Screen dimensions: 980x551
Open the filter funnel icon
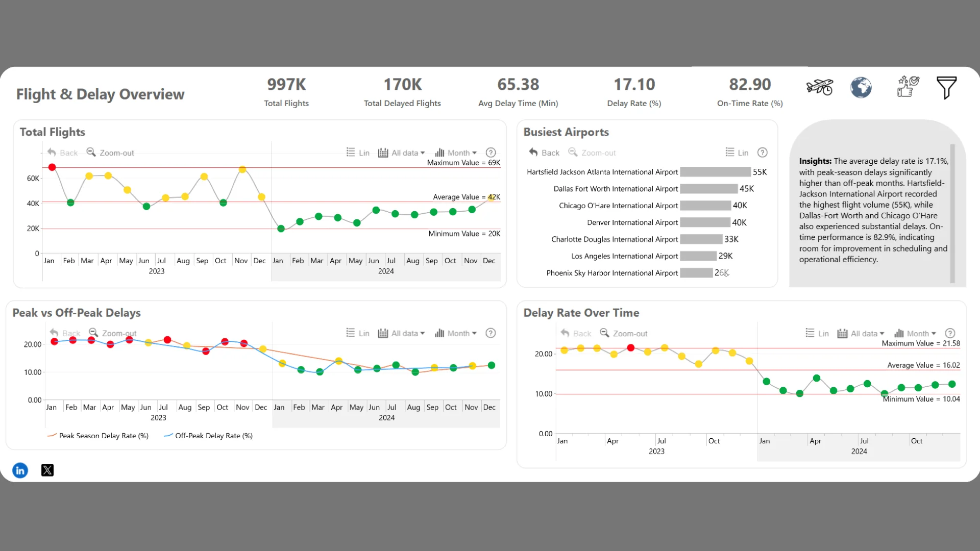[946, 87]
